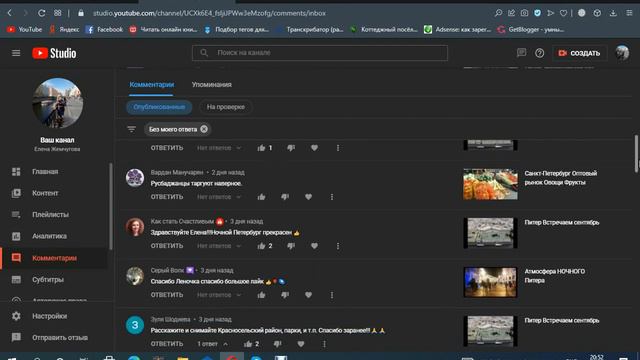Open browser downloads icon
The width and height of the screenshot is (640, 360).
[613, 13]
